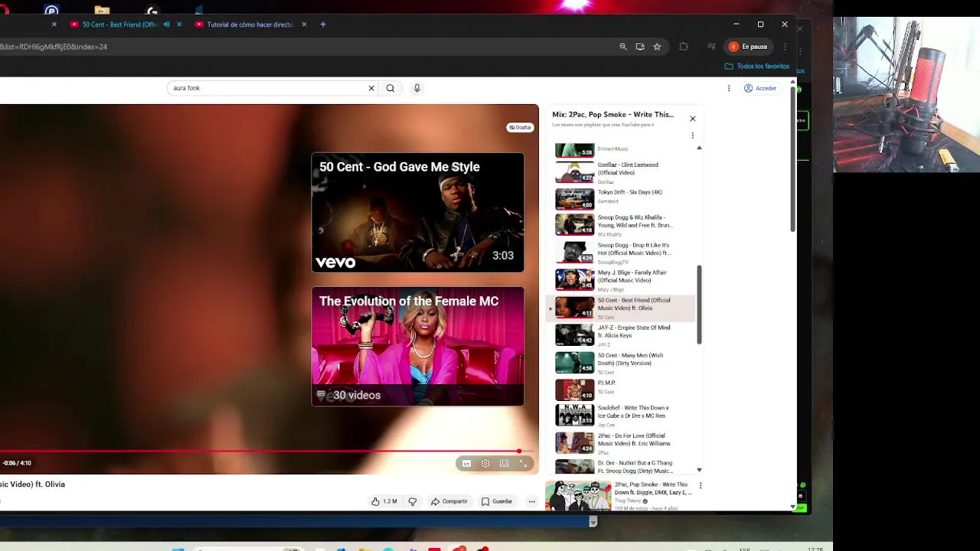Open more actions menu beside Guardar

click(532, 501)
